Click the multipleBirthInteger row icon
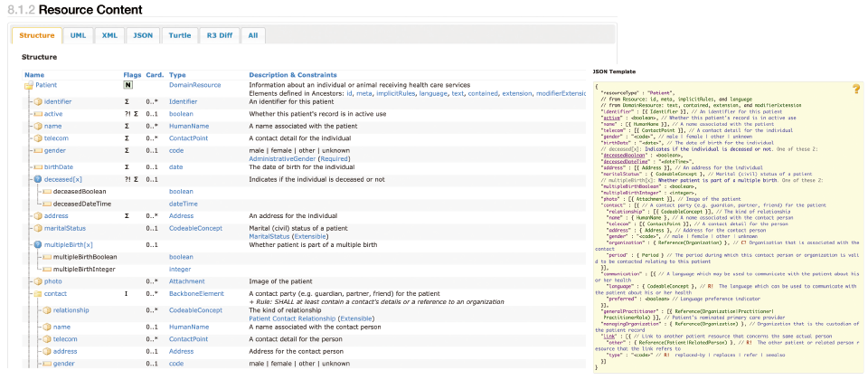The image size is (868, 380). [x=47, y=270]
